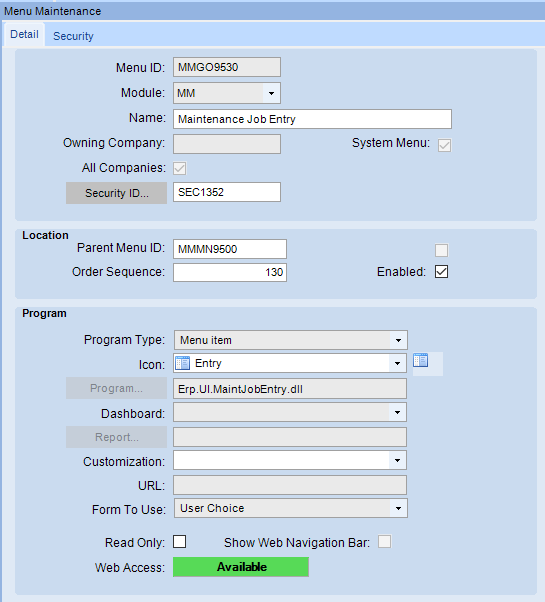Click the Security ID... button
Image resolution: width=545 pixels, height=602 pixels.
(x=116, y=193)
